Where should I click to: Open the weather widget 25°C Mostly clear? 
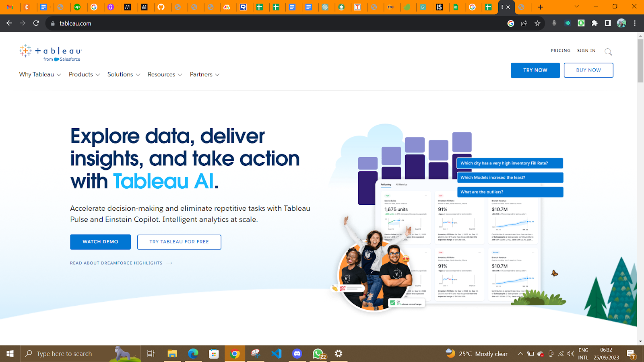[477, 354]
